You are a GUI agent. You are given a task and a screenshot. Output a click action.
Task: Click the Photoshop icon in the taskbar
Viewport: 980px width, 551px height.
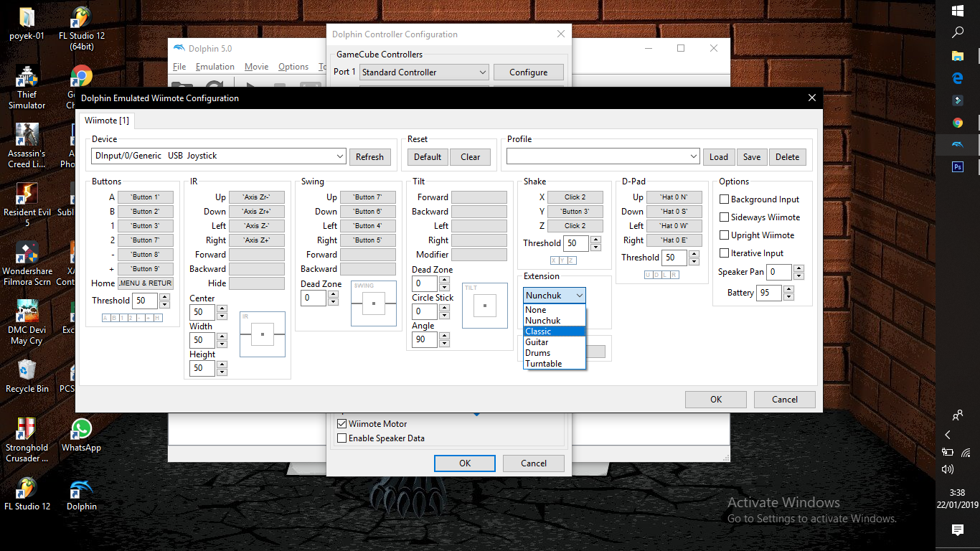(957, 166)
